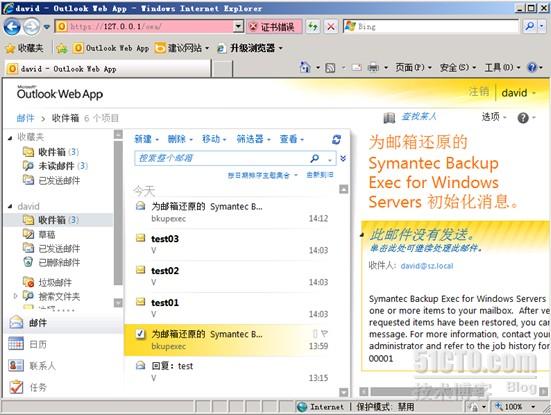Click the IE help question mark icon
Image resolution: width=551 pixels, height=415 pixels.
532,67
